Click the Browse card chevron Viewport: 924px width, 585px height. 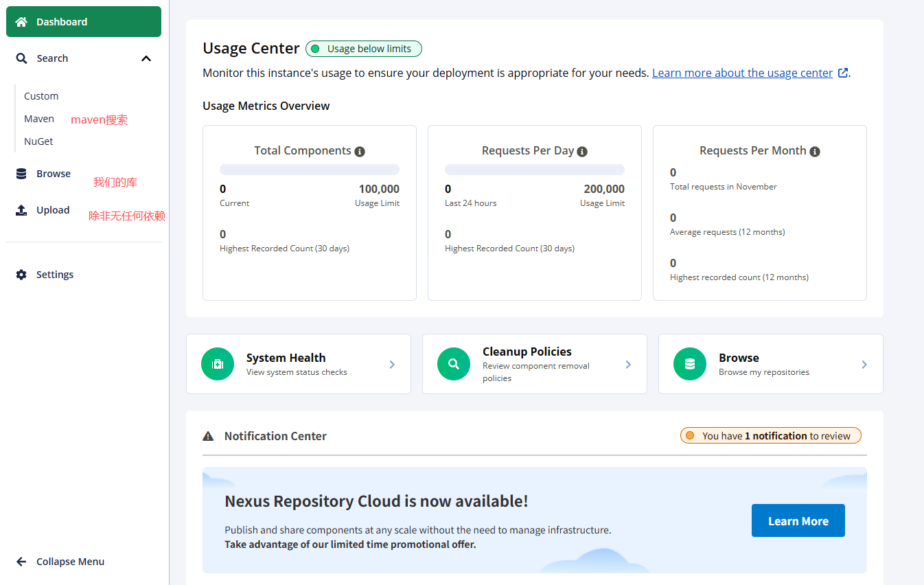[x=864, y=365]
